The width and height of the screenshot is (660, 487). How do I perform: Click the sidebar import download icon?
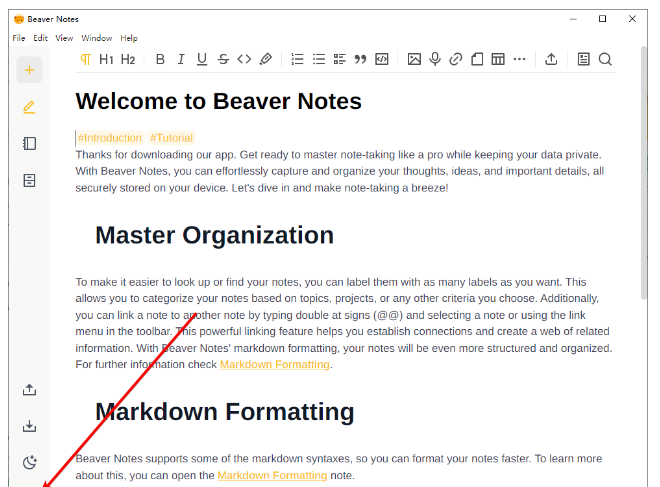click(x=29, y=426)
